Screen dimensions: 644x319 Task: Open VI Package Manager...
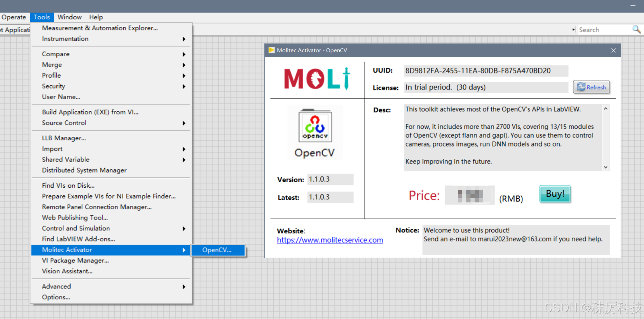tap(111, 260)
